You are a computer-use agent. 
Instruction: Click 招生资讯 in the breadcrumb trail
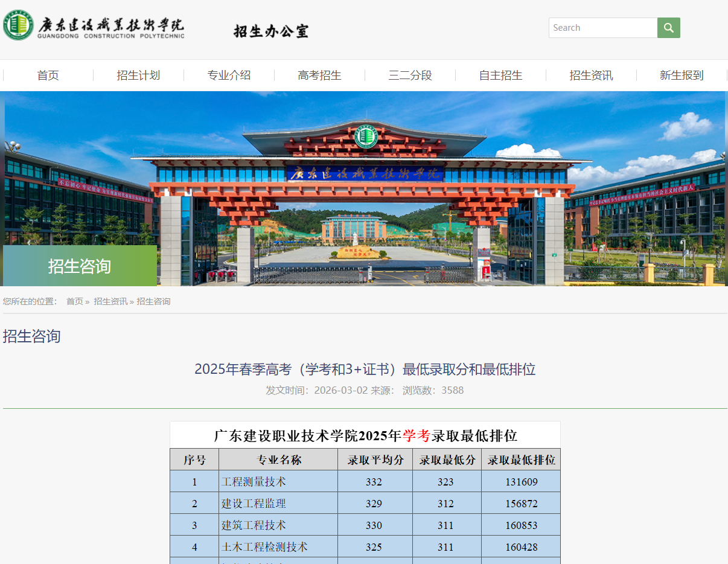(x=111, y=301)
